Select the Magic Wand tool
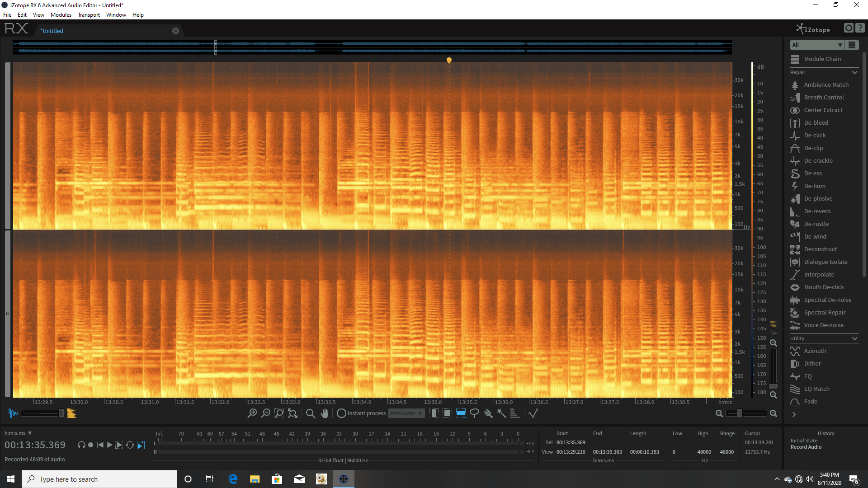Screen dimensions: 868x488 click(501, 413)
